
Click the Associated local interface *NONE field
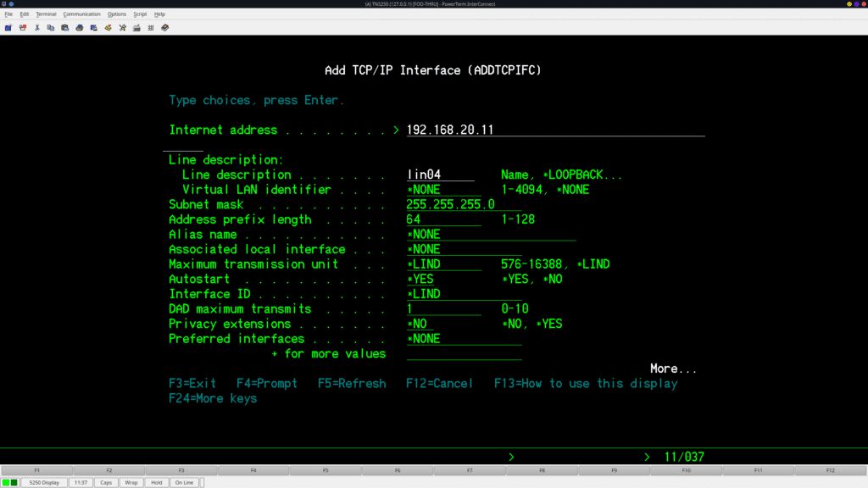tap(464, 250)
